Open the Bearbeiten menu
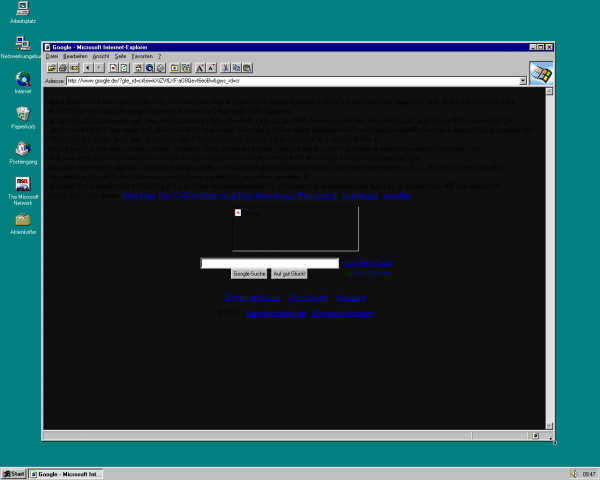The width and height of the screenshot is (600, 480). [x=75, y=56]
